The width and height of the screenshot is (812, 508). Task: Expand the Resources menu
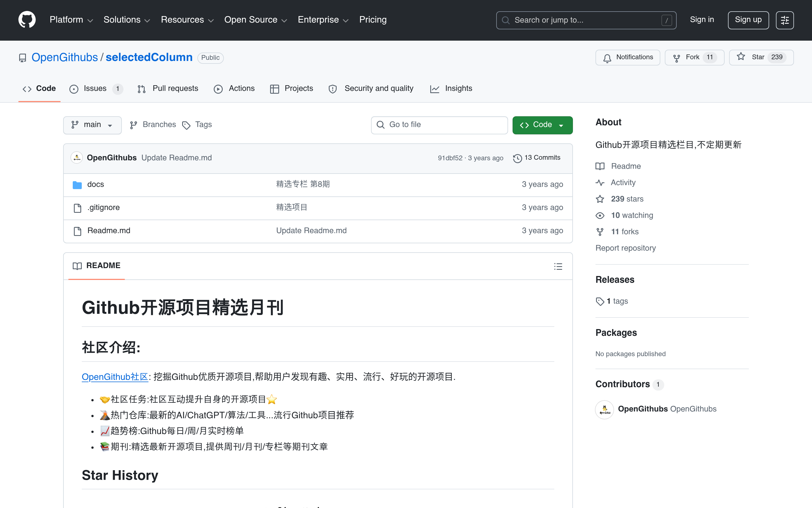tap(187, 20)
